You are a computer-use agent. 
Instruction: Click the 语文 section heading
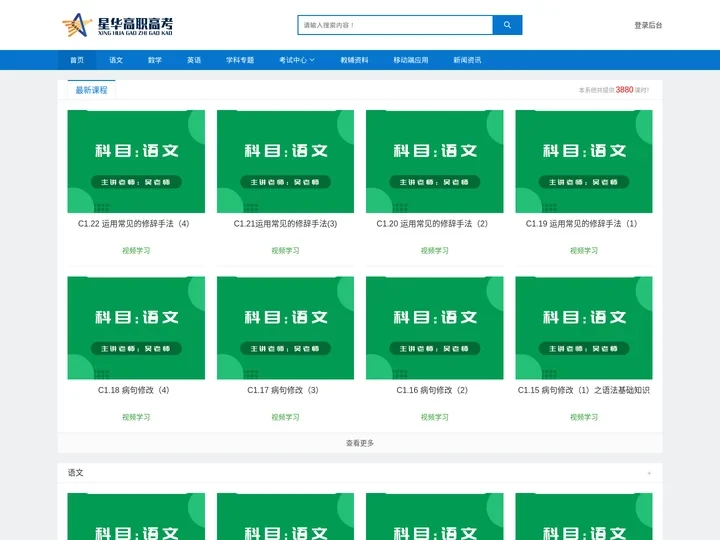(x=75, y=472)
